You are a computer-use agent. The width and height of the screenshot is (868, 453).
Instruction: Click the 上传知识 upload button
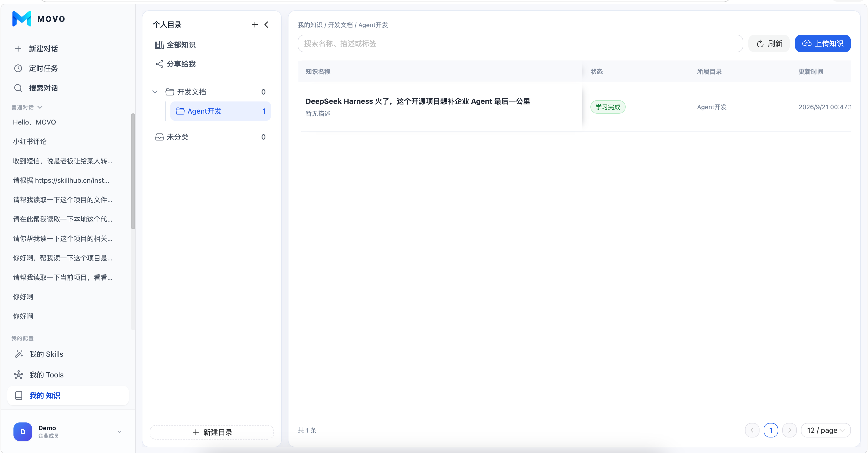pos(822,43)
